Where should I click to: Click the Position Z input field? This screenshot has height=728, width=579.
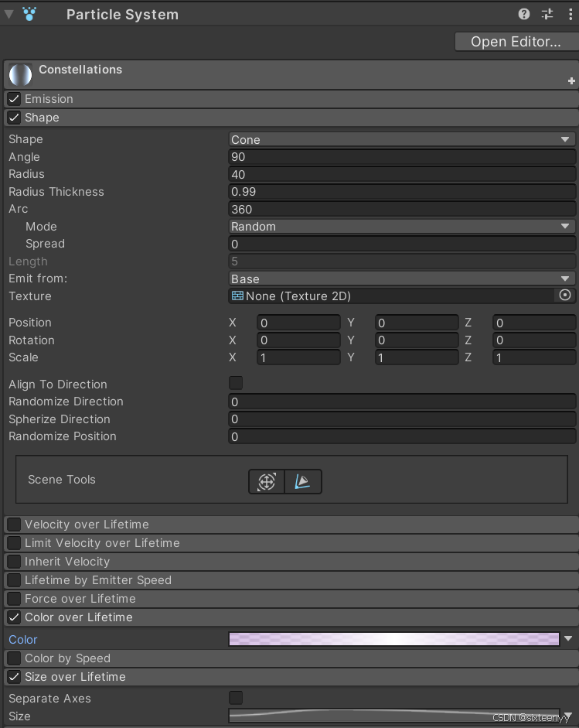tap(534, 323)
